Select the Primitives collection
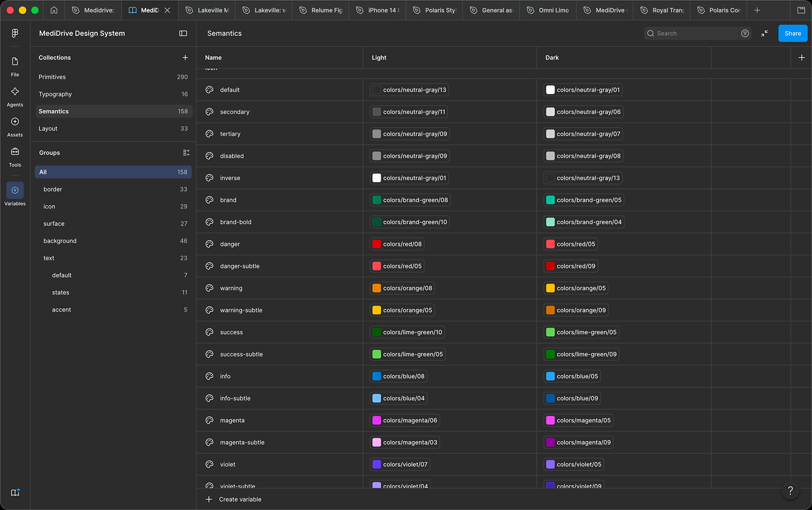Viewport: 812px width, 510px height. (x=113, y=77)
